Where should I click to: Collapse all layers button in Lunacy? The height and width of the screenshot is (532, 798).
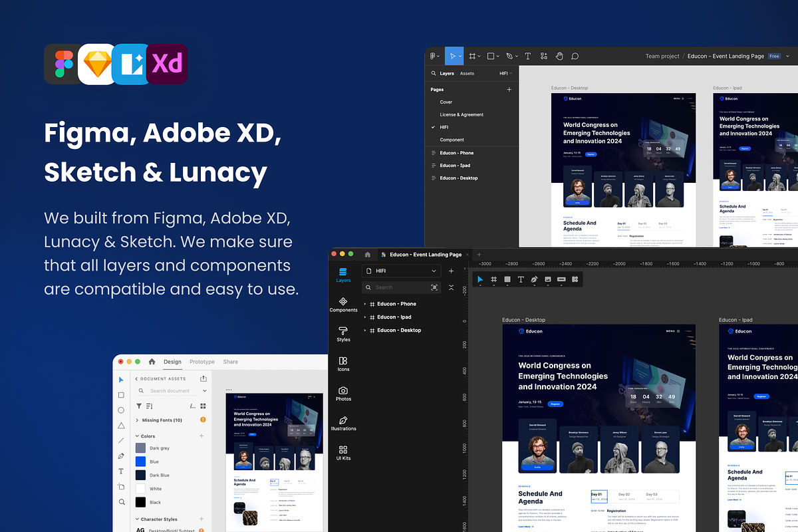point(452,287)
